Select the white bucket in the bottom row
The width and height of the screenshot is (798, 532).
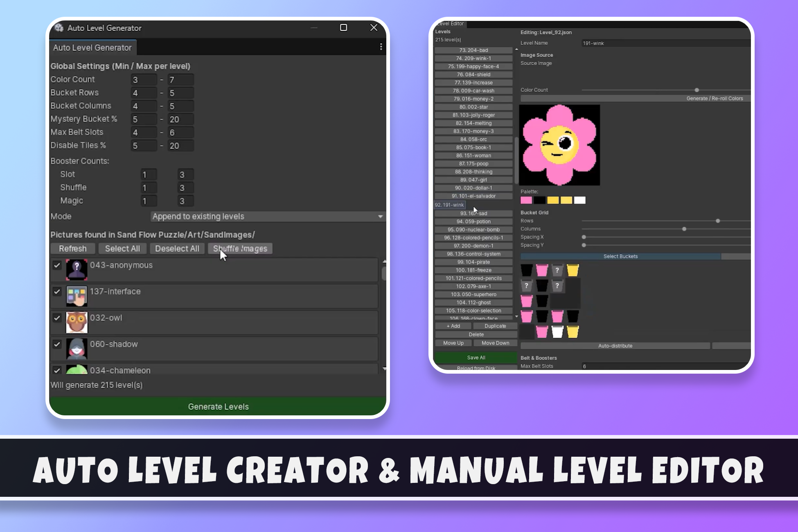pyautogui.click(x=557, y=332)
